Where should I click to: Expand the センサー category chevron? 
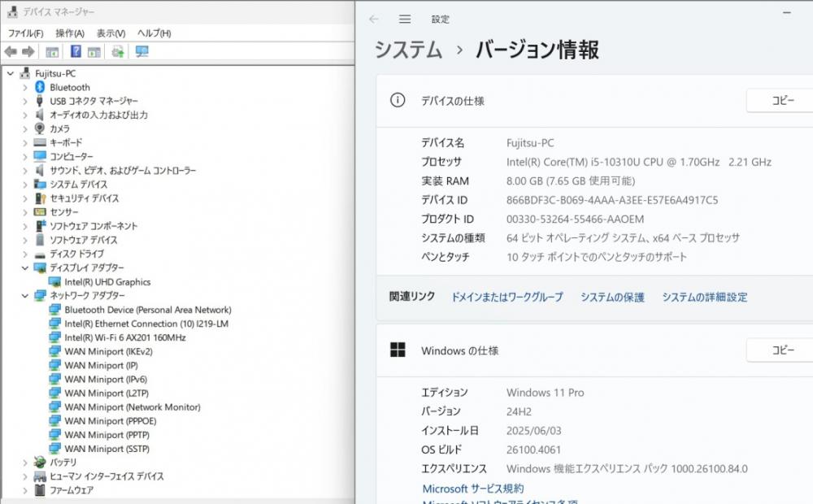25,212
